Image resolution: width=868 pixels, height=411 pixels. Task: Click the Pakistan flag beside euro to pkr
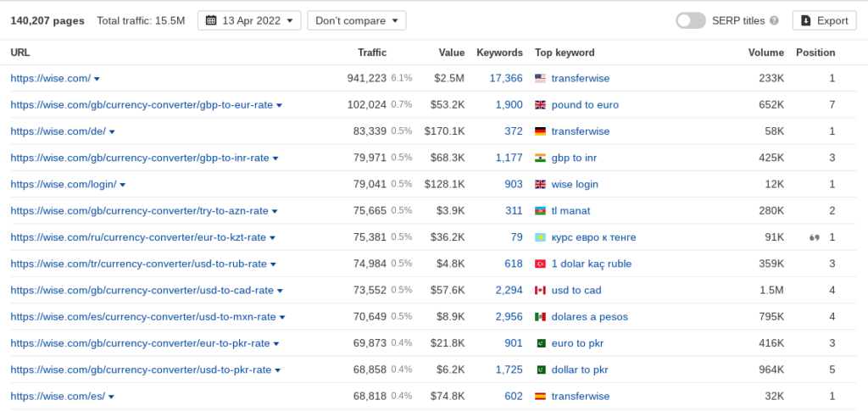[x=540, y=344]
